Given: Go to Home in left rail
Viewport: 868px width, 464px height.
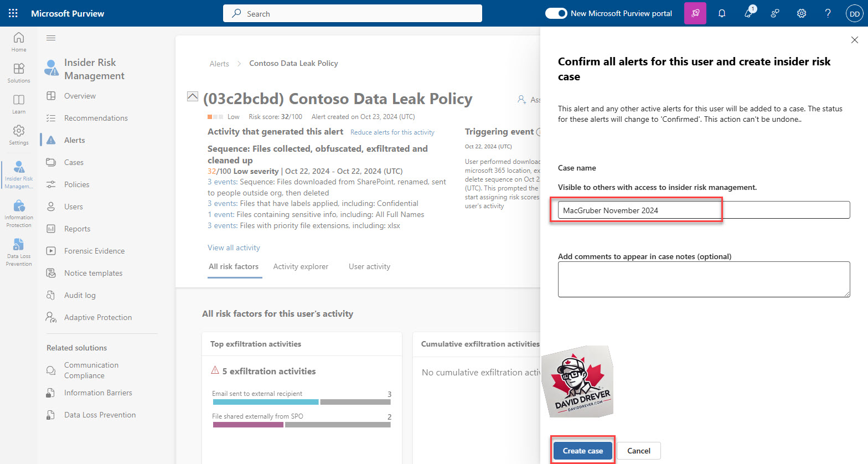Looking at the screenshot, I should point(19,42).
